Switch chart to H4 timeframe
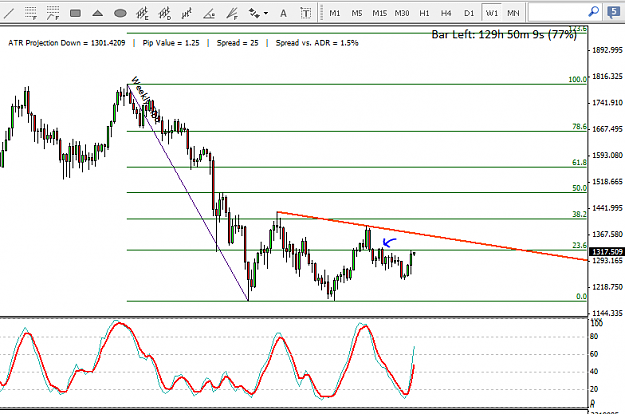The image size is (625, 414). (446, 13)
